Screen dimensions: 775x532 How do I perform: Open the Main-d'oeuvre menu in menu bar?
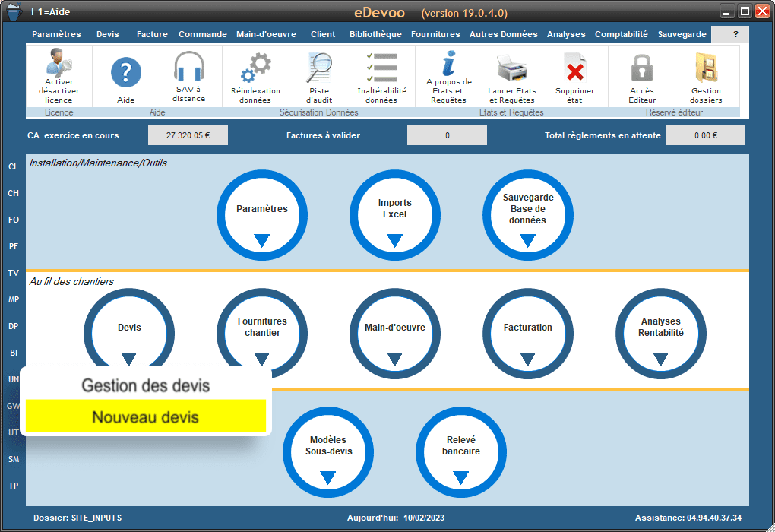[x=266, y=34]
